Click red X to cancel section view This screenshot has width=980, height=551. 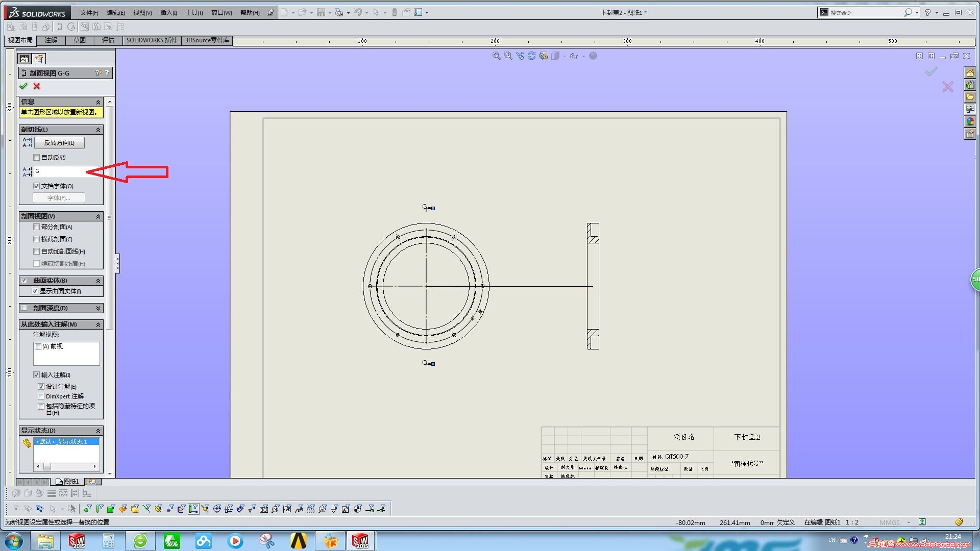pyautogui.click(x=37, y=86)
